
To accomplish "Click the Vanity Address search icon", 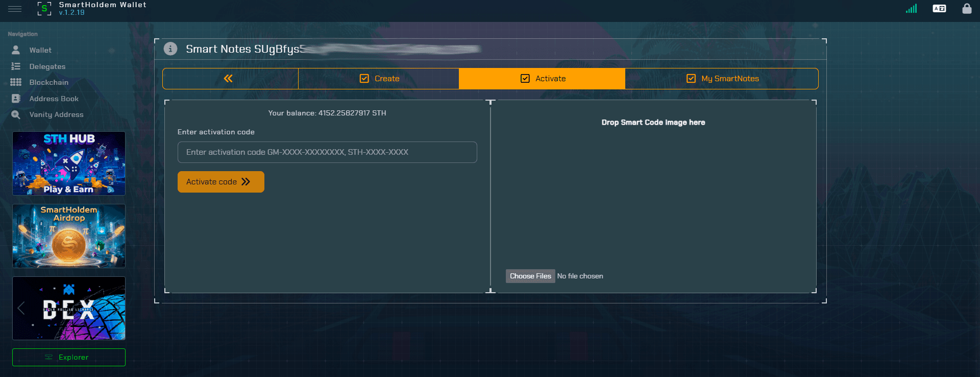I will click(x=16, y=114).
